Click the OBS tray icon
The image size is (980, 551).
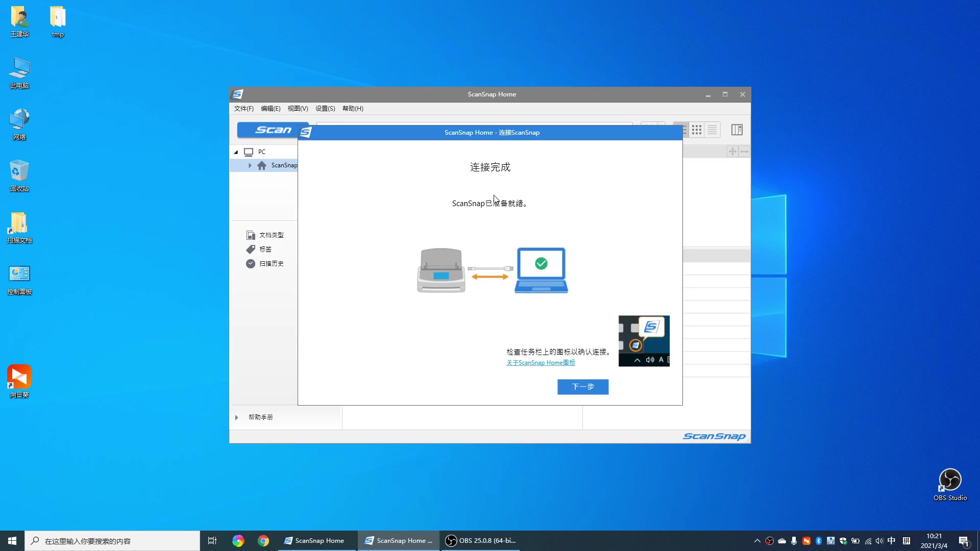tap(770, 541)
